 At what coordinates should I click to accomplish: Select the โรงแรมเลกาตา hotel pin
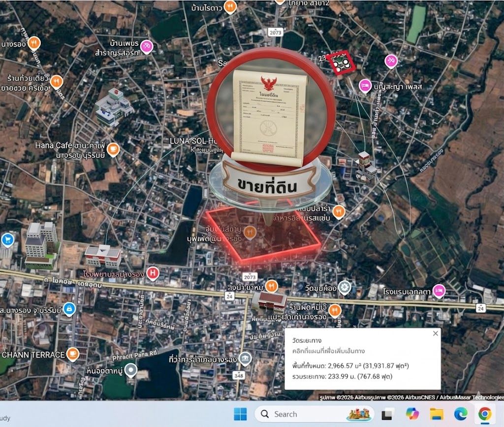(x=439, y=291)
